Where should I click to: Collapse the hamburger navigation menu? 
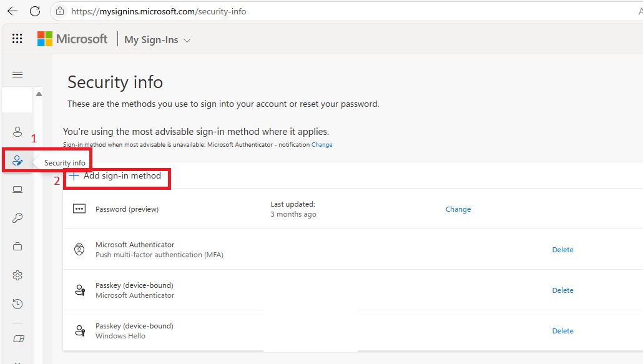17,74
